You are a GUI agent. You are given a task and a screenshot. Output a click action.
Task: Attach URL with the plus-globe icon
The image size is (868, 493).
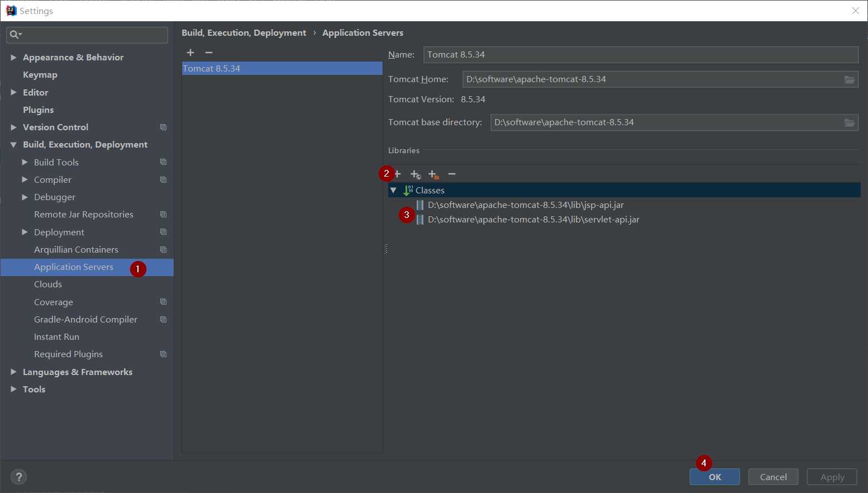(x=416, y=174)
